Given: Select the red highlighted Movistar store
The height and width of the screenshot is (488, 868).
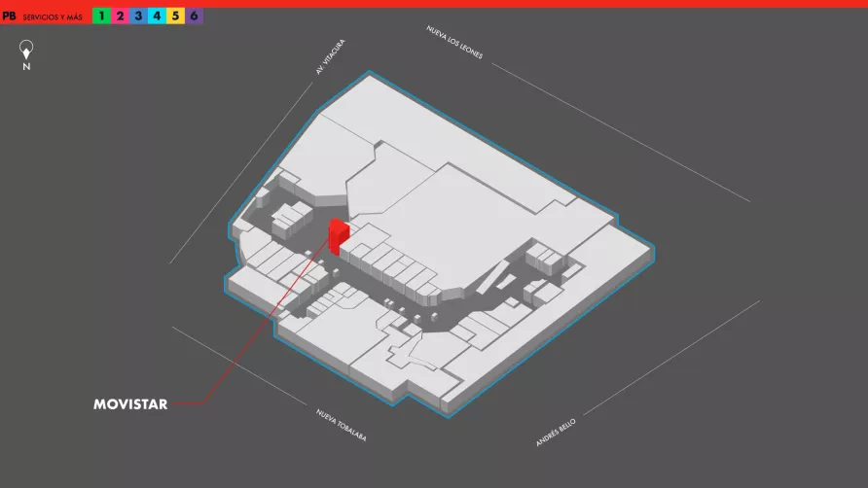Looking at the screenshot, I should point(339,235).
